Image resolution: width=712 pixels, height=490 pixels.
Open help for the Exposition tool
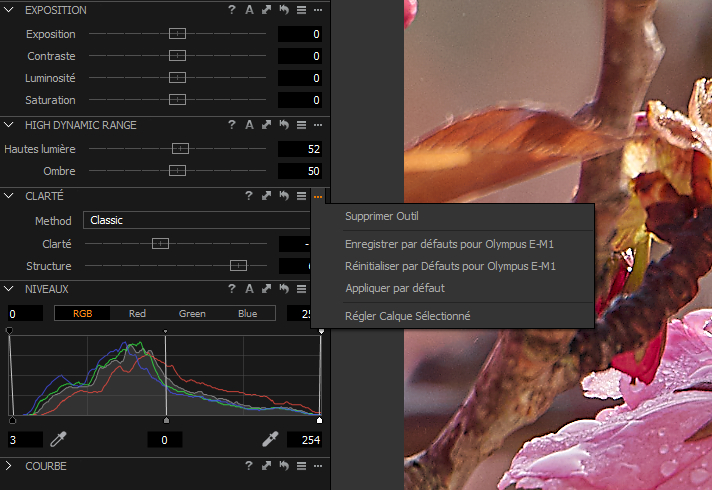point(232,10)
